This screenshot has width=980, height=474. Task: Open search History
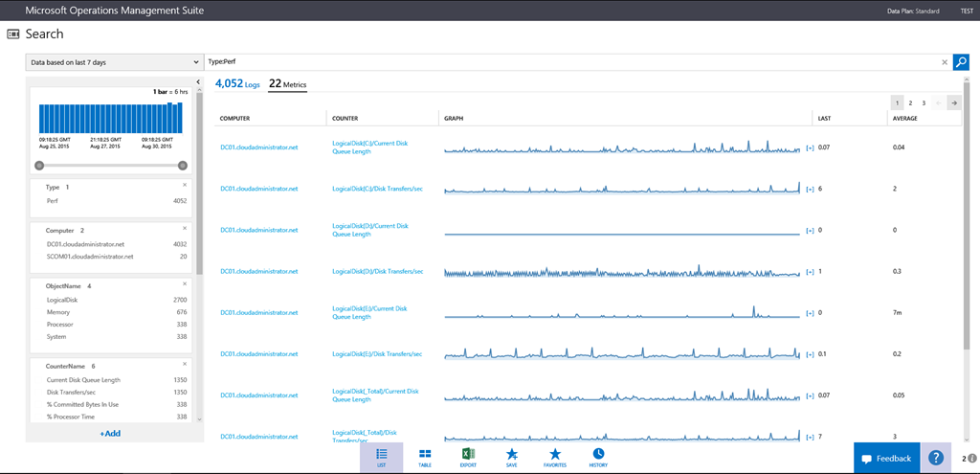pos(598,457)
